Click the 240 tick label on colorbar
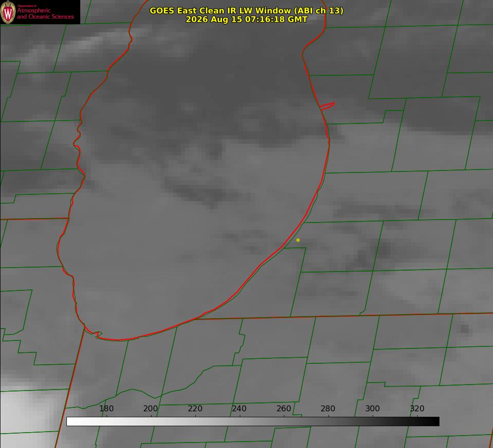This screenshot has width=493, height=448. (x=239, y=408)
